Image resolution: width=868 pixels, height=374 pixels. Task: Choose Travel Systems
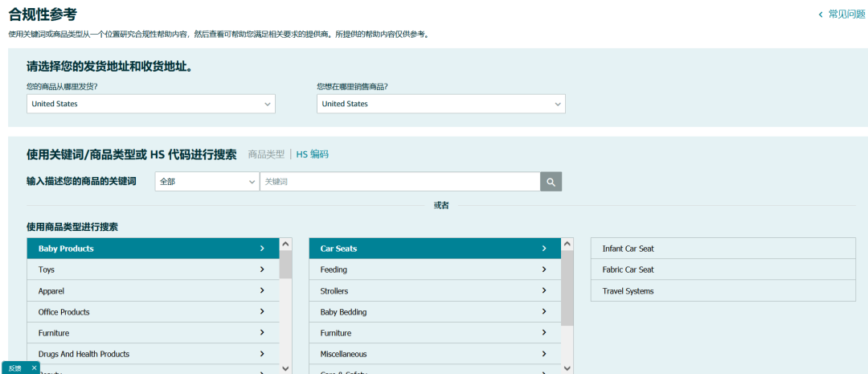(x=723, y=291)
